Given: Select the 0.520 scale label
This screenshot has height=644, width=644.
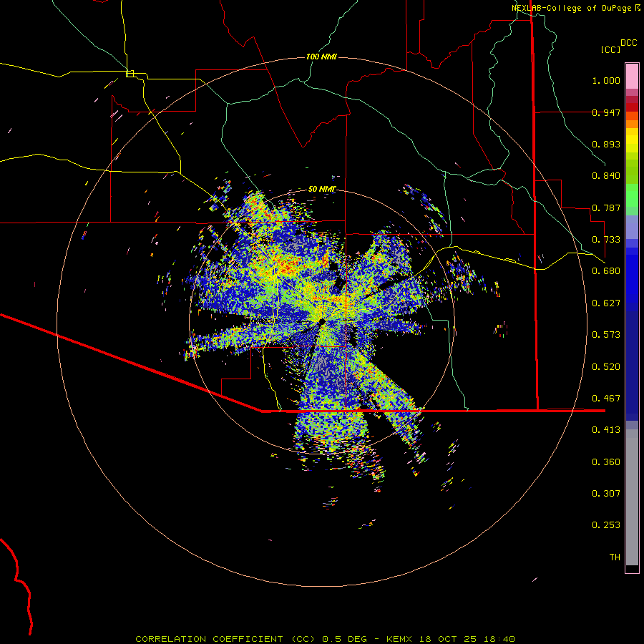Looking at the screenshot, I should pos(606,367).
